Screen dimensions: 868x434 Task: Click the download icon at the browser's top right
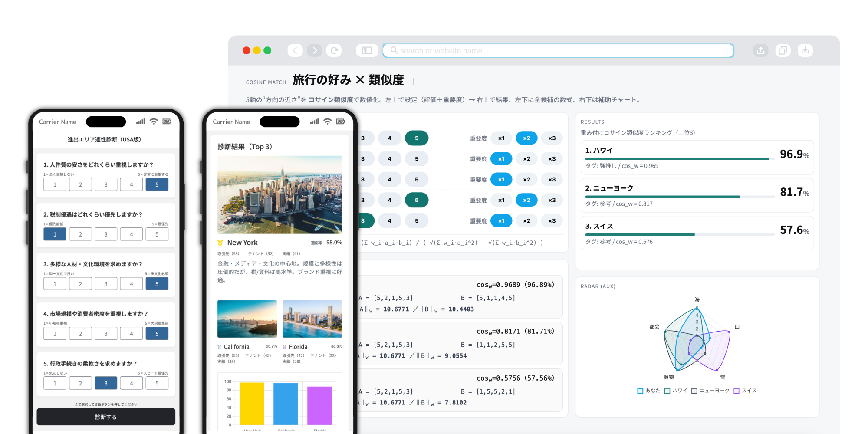coord(806,50)
